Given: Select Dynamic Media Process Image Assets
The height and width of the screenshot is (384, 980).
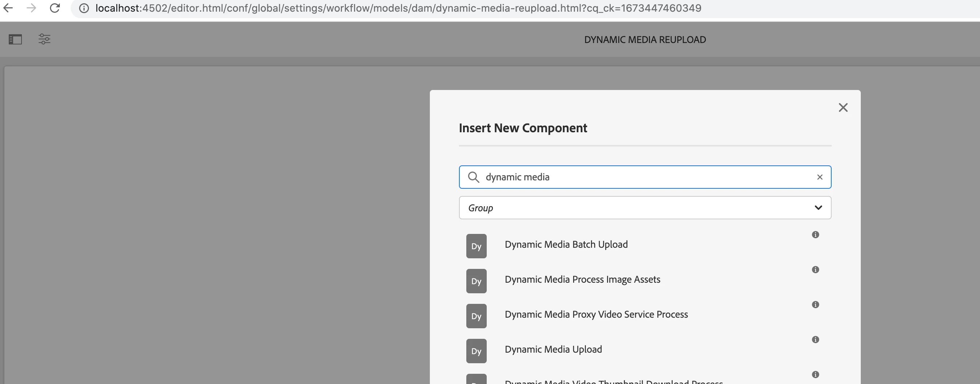Looking at the screenshot, I should coord(583,279).
